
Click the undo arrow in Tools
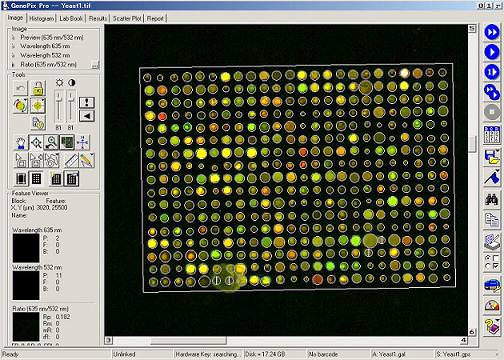click(x=20, y=88)
